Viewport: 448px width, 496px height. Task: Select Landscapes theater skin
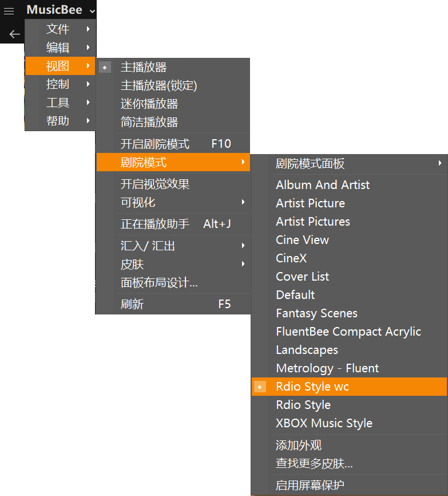[350, 350]
